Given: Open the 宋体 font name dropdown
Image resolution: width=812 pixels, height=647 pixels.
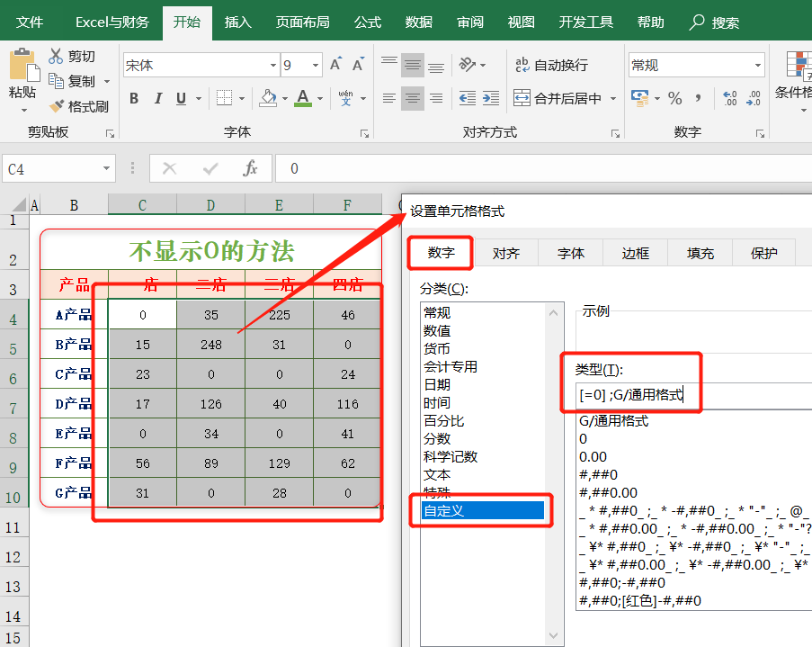Looking at the screenshot, I should pos(273,65).
